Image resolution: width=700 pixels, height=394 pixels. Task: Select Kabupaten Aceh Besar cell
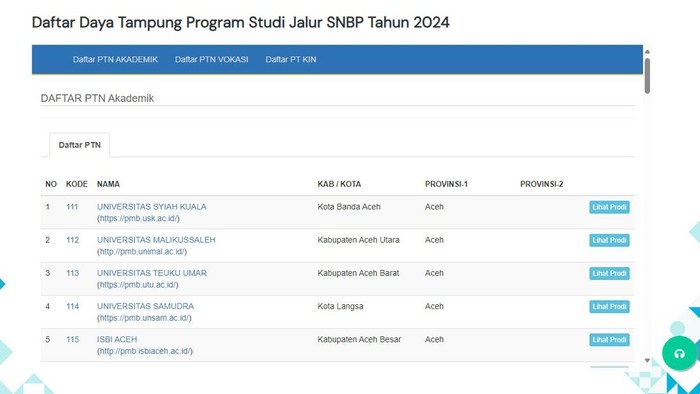(359, 339)
